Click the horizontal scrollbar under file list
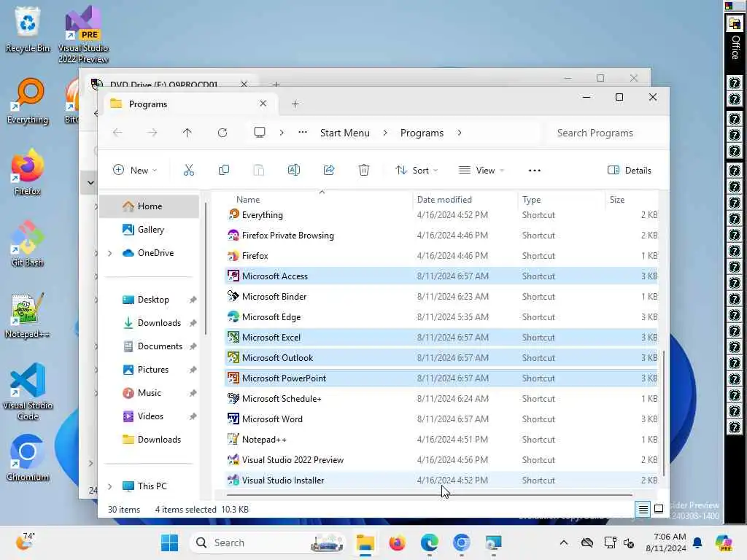The width and height of the screenshot is (747, 560). coord(430,495)
